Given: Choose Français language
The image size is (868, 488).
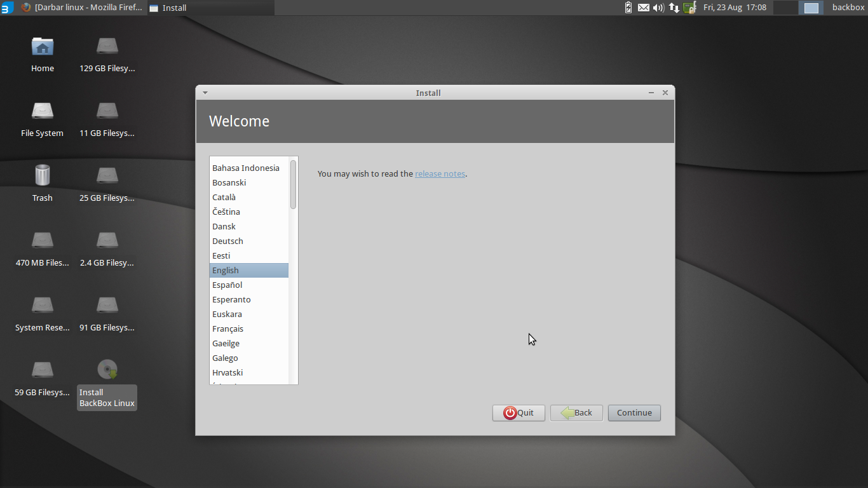Looking at the screenshot, I should (249, 329).
